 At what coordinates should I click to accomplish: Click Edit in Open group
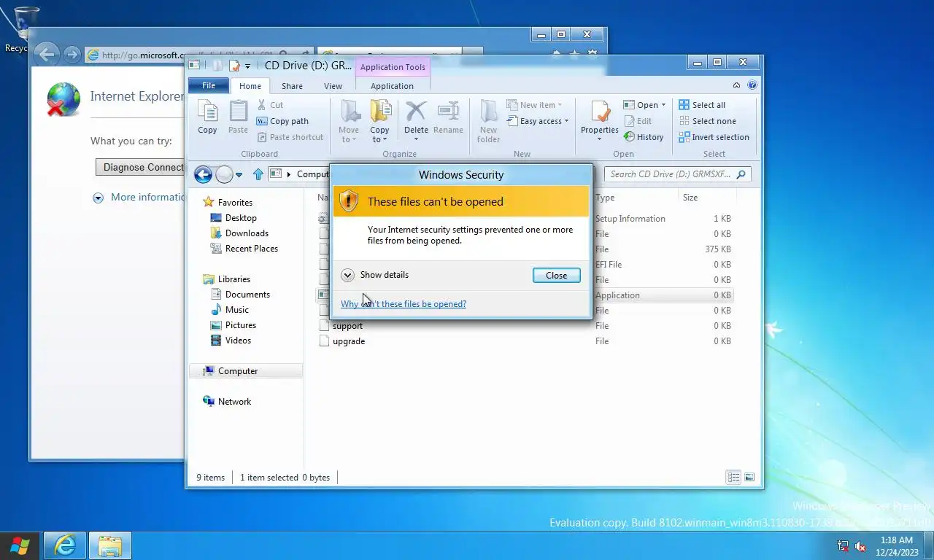[638, 121]
